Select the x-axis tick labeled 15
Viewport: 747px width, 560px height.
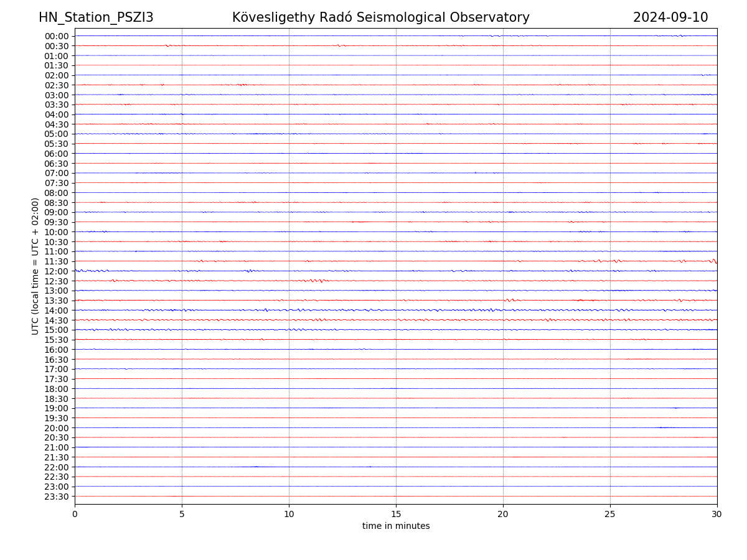(396, 515)
